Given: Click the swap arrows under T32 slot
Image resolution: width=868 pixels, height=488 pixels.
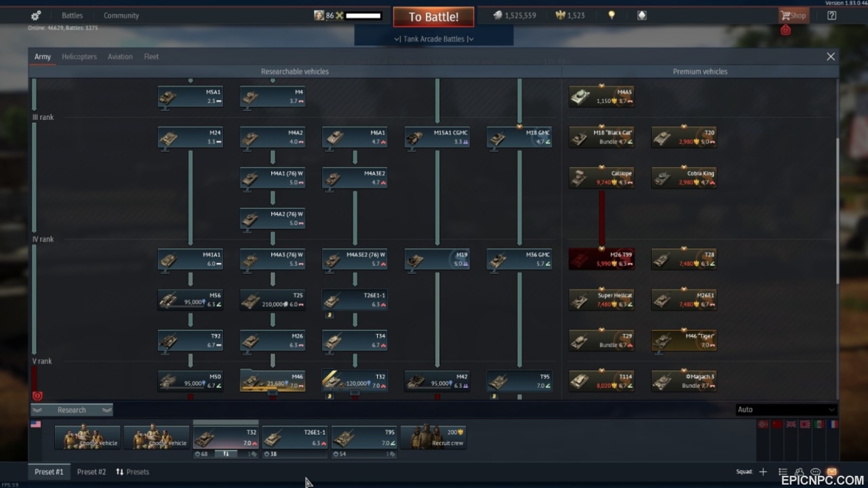Looking at the screenshot, I should (x=226, y=454).
